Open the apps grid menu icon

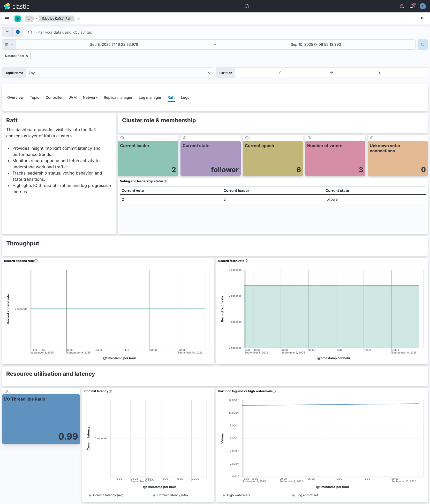click(x=423, y=19)
